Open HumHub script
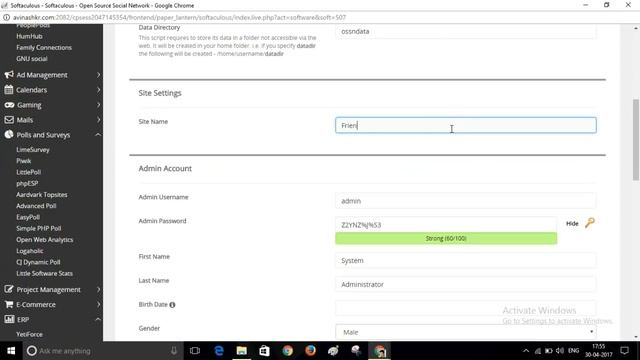 [x=29, y=36]
